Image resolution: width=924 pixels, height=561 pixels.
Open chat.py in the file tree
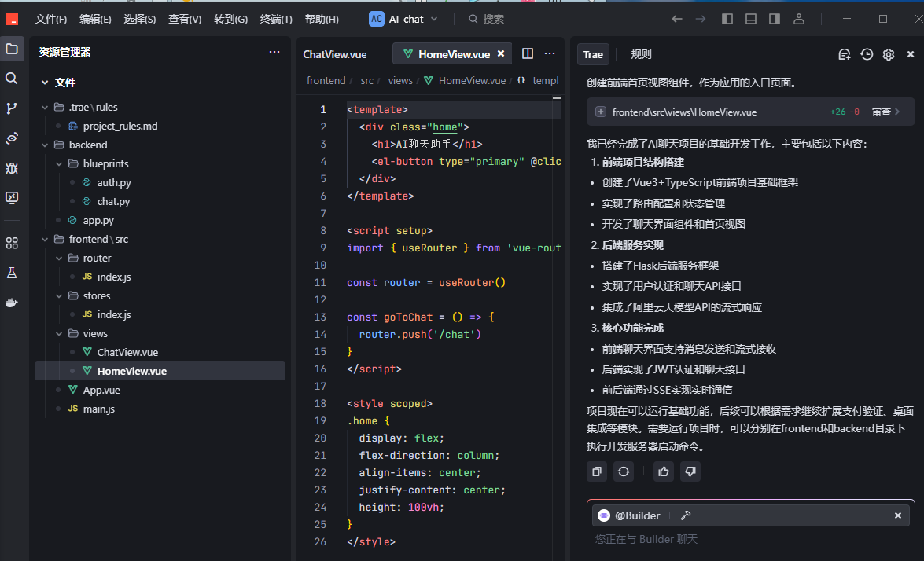(x=114, y=201)
